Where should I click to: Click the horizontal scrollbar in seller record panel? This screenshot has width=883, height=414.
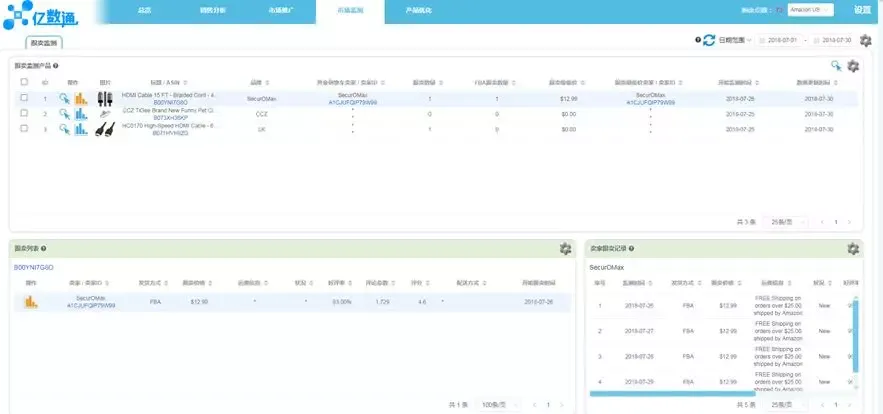(672, 394)
